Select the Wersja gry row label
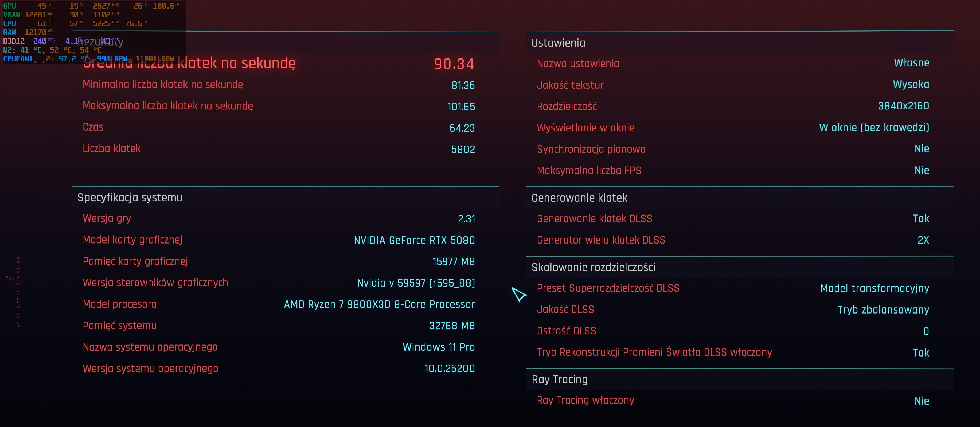 tap(107, 218)
